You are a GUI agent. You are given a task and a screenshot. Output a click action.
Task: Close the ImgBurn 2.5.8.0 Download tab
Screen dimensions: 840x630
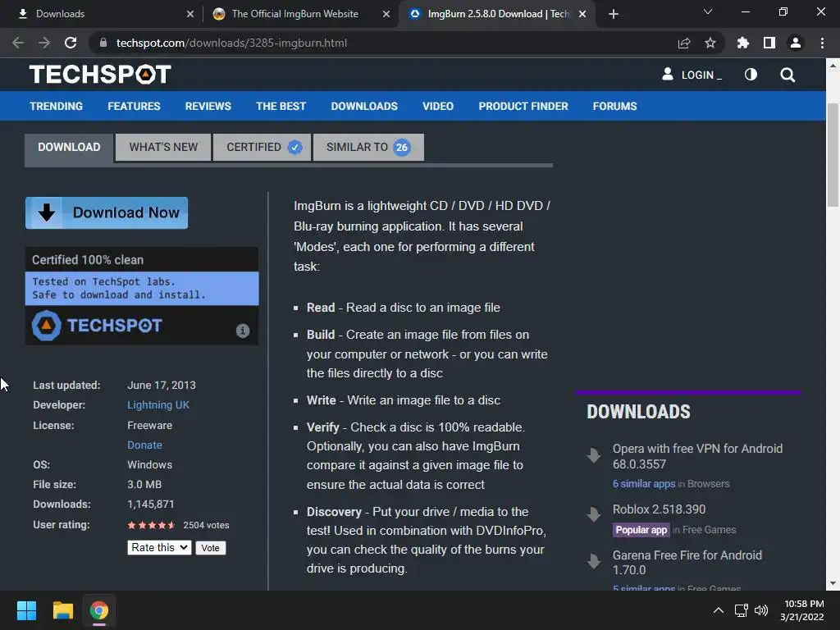(582, 14)
